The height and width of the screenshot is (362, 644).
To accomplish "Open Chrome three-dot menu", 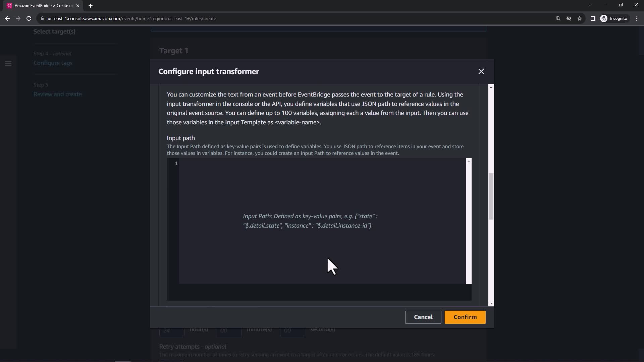I will (637, 18).
